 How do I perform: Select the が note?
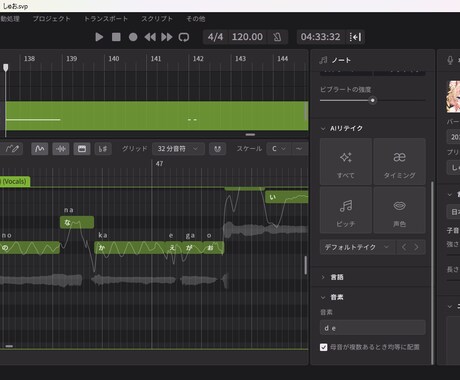(x=192, y=248)
